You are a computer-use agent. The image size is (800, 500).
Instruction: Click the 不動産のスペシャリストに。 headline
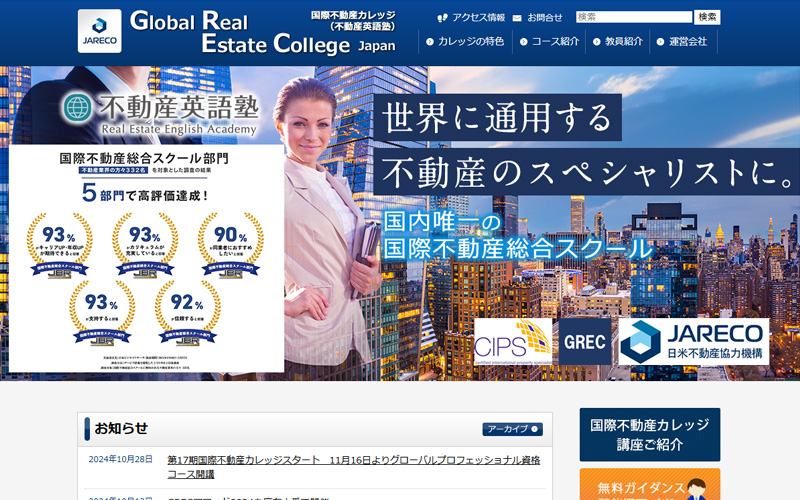(x=587, y=172)
